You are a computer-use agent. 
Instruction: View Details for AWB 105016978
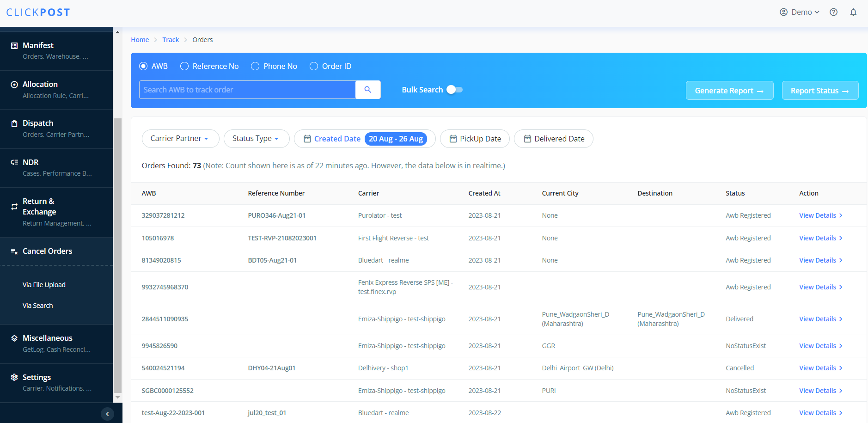(821, 238)
